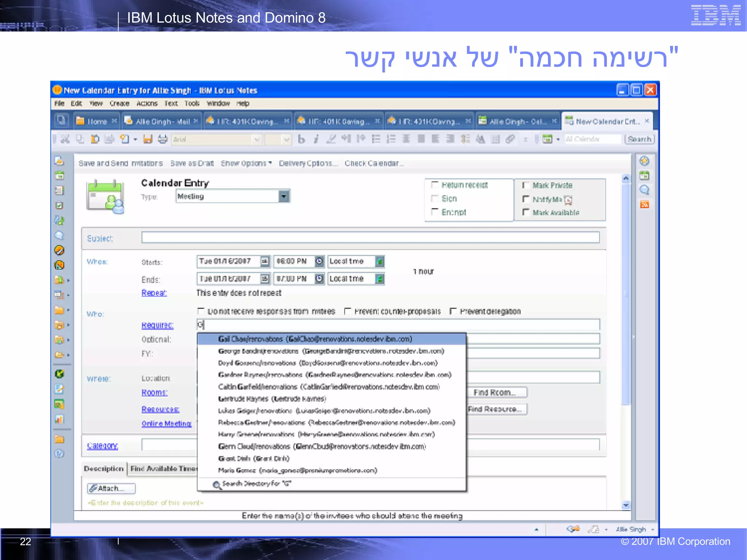Image resolution: width=747 pixels, height=560 pixels.
Task: Switch to the Home tab
Action: [x=97, y=121]
